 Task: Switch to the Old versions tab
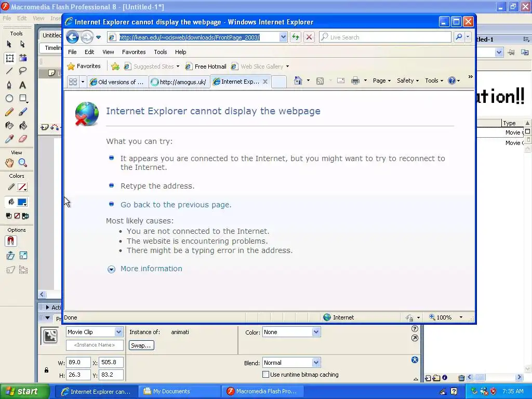pos(118,82)
